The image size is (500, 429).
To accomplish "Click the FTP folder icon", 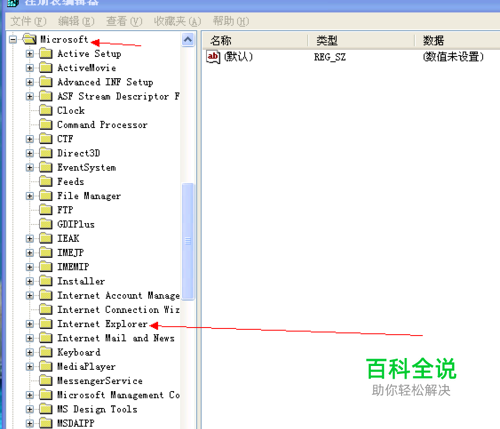I will 46,210.
